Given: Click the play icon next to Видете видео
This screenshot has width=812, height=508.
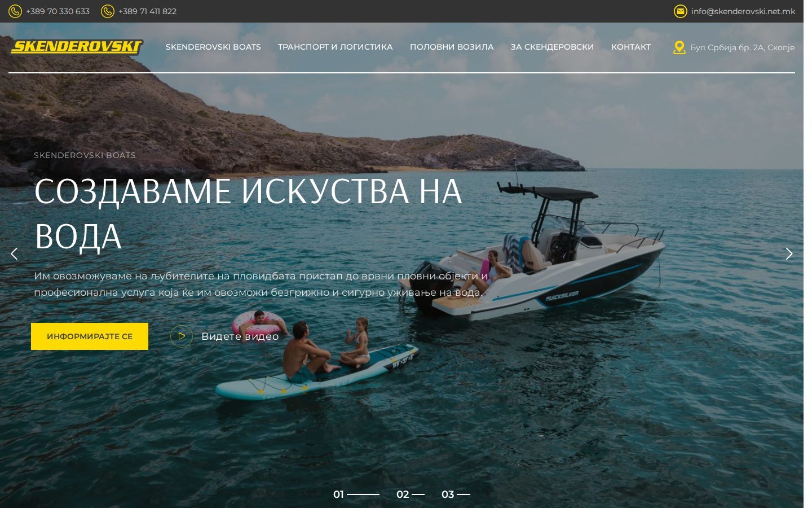Looking at the screenshot, I should 182,336.
